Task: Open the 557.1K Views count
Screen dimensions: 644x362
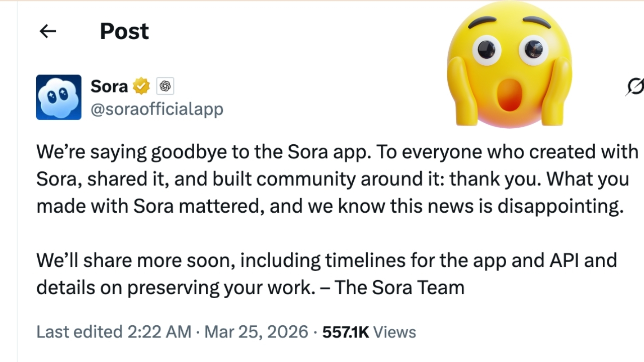Action: coord(369,332)
